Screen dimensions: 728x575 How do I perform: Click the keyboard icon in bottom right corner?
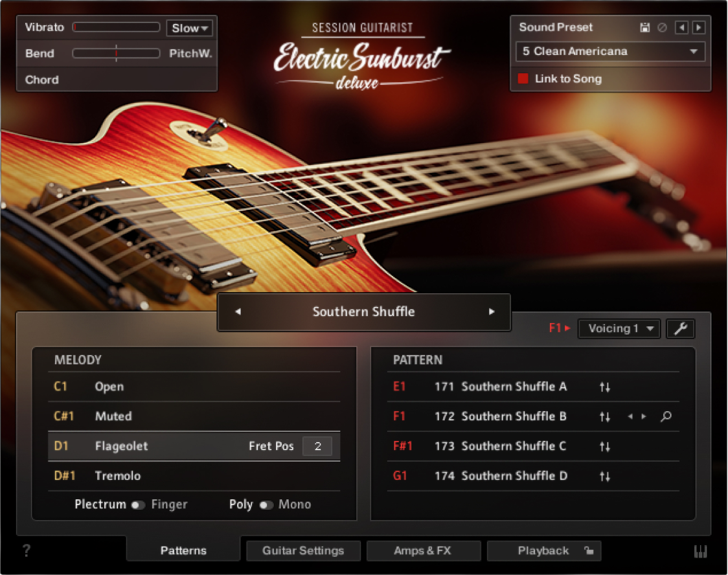click(701, 550)
